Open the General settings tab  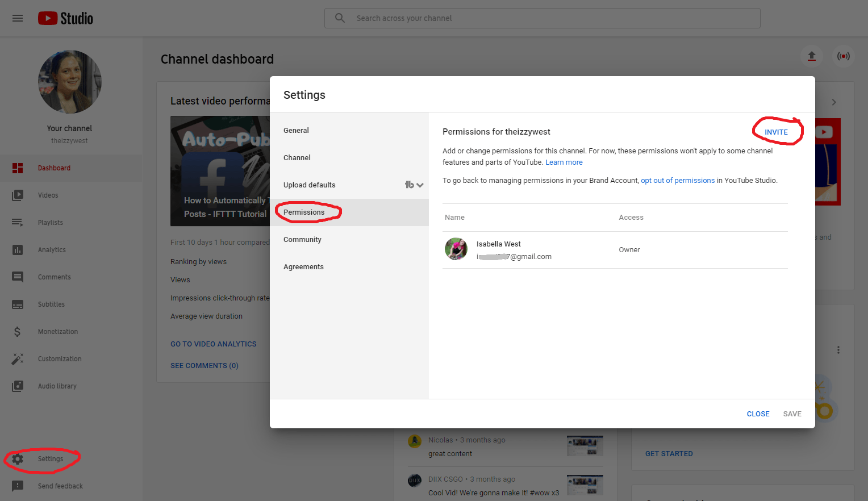click(x=296, y=130)
